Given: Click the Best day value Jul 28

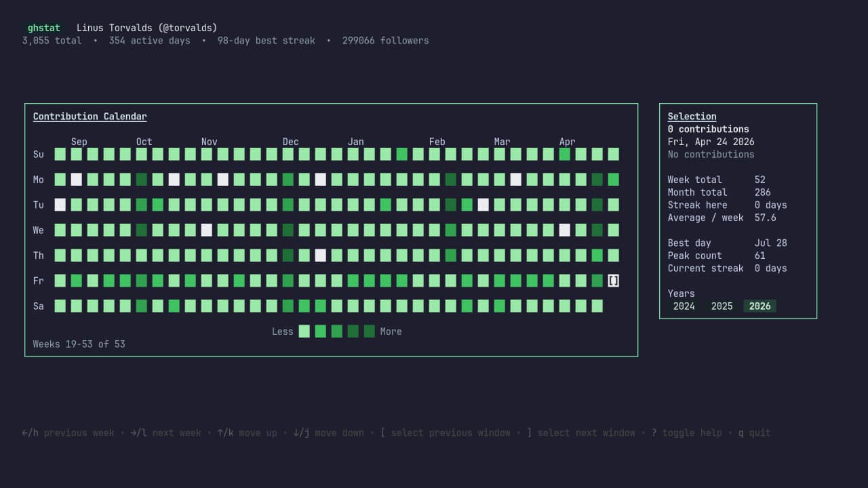Looking at the screenshot, I should 770,243.
